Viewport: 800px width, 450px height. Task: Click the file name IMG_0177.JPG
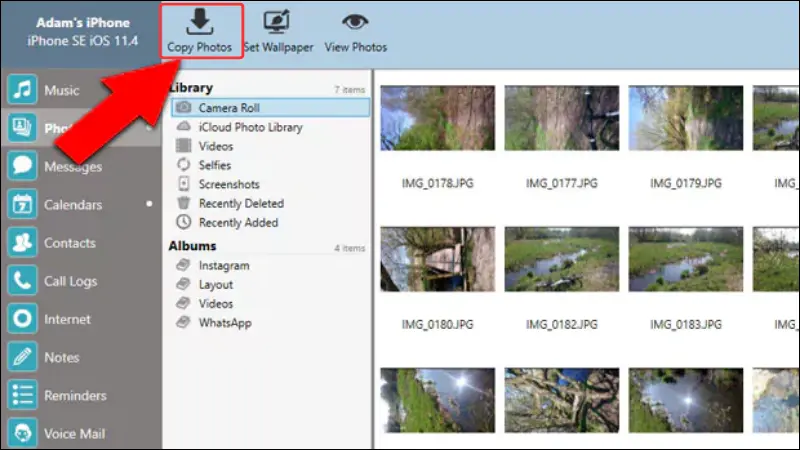(x=562, y=183)
